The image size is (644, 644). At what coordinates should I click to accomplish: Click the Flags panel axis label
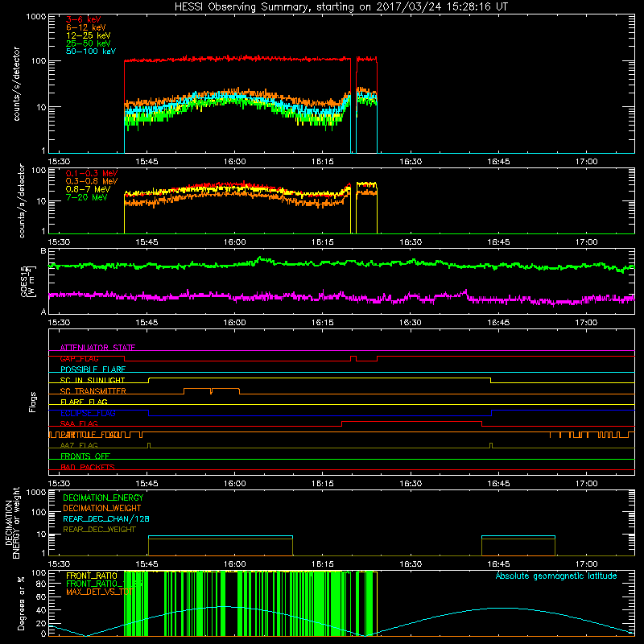[33, 402]
